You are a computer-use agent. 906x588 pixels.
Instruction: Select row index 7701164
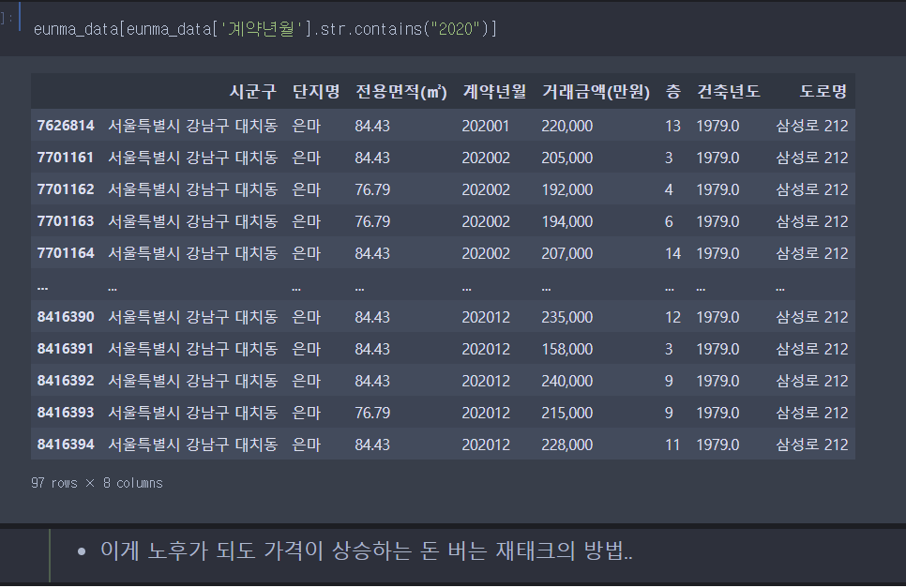[x=66, y=253]
